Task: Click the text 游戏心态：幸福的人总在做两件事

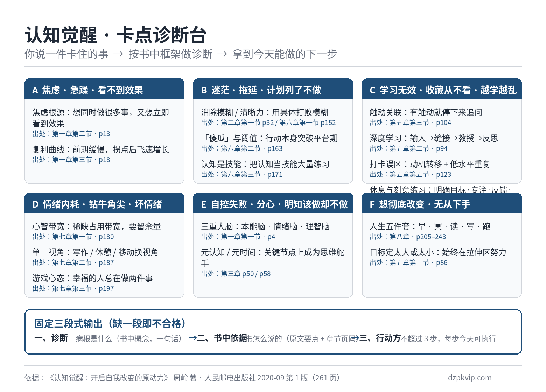Action: (93, 278)
